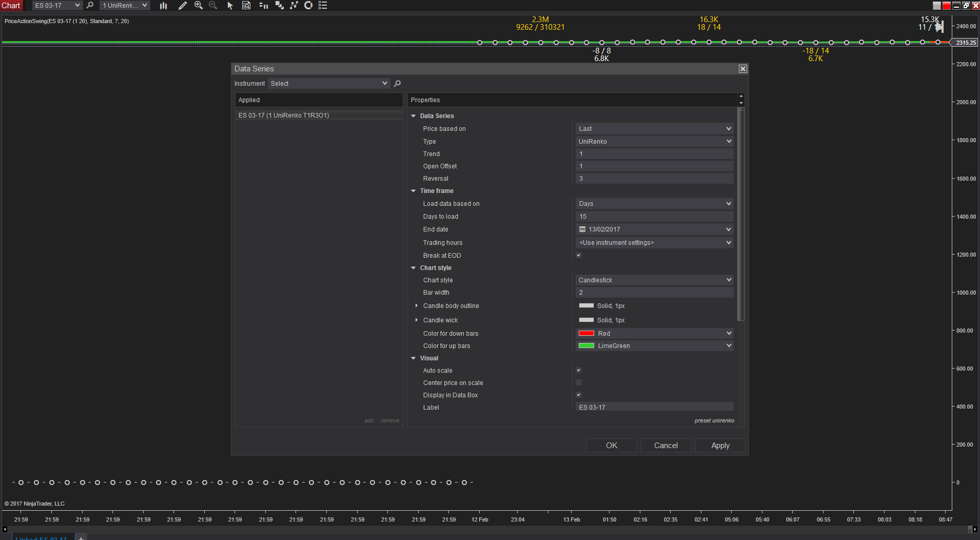Image resolution: width=980 pixels, height=540 pixels.
Task: Open the Price based on dropdown
Action: click(x=654, y=128)
